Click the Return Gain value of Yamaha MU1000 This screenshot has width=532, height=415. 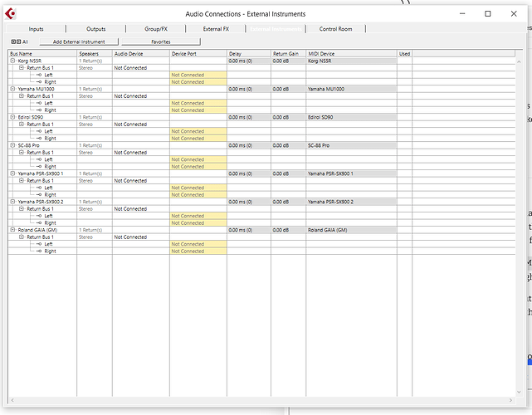288,89
